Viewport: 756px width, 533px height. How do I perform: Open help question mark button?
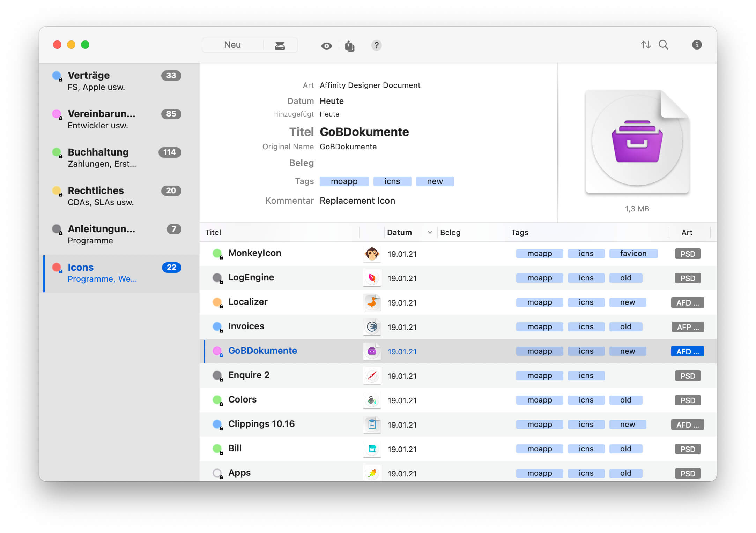pyautogui.click(x=376, y=45)
